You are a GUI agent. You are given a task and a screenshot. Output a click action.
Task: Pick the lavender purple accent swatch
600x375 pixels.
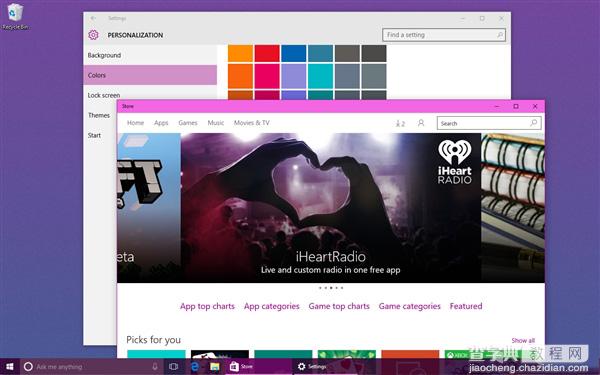pos(293,76)
